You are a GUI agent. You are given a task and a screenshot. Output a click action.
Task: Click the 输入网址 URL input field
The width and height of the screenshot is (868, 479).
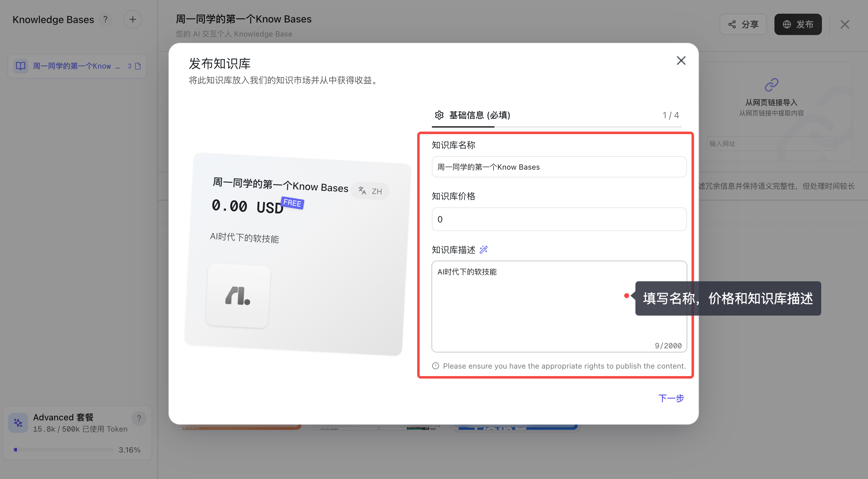click(x=771, y=143)
